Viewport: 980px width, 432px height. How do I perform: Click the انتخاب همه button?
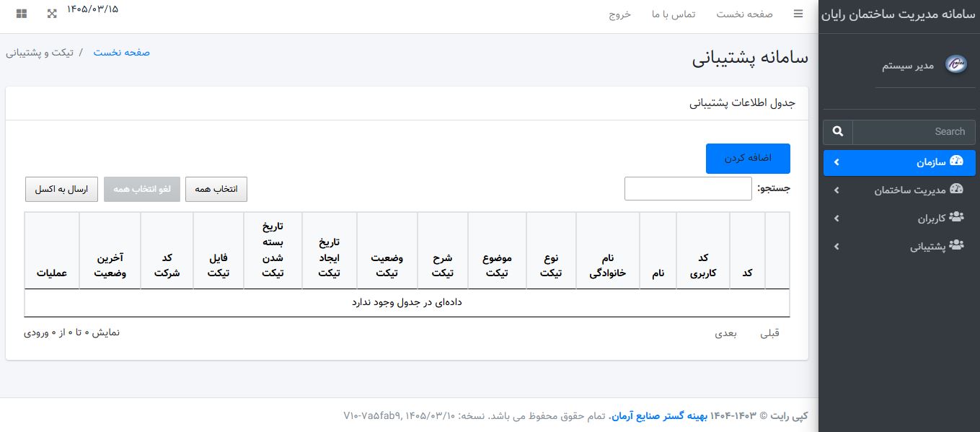click(x=216, y=189)
